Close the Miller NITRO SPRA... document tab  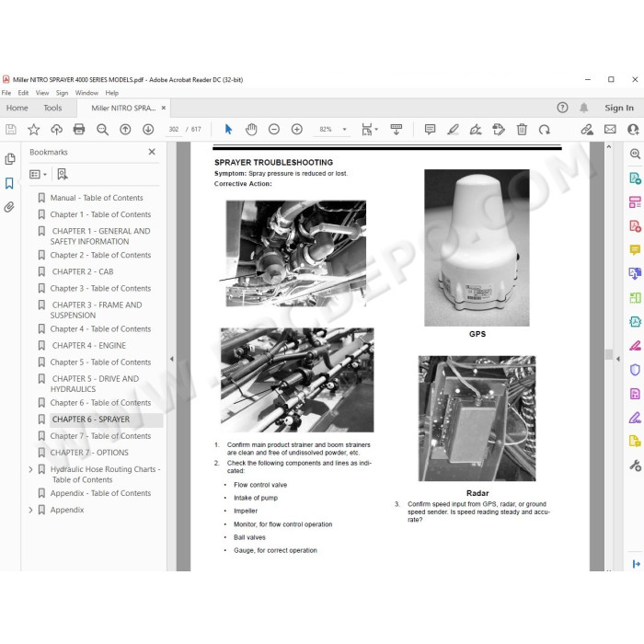coord(164,108)
